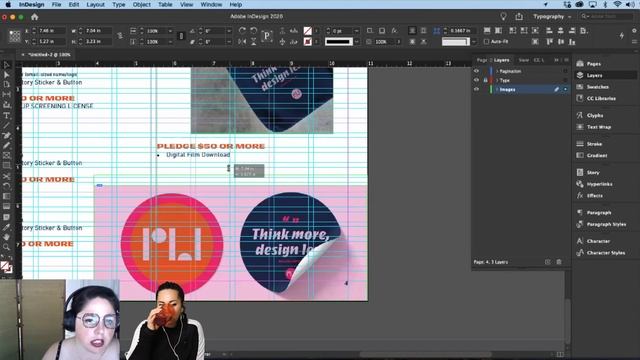Click the fill color swatch in control bar
This screenshot has width=640, height=360.
click(x=307, y=31)
